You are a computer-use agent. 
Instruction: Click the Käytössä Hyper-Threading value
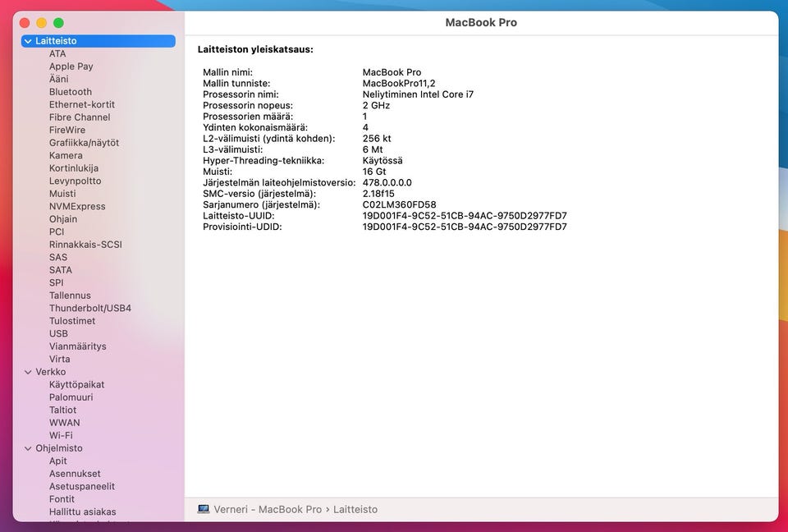[383, 160]
